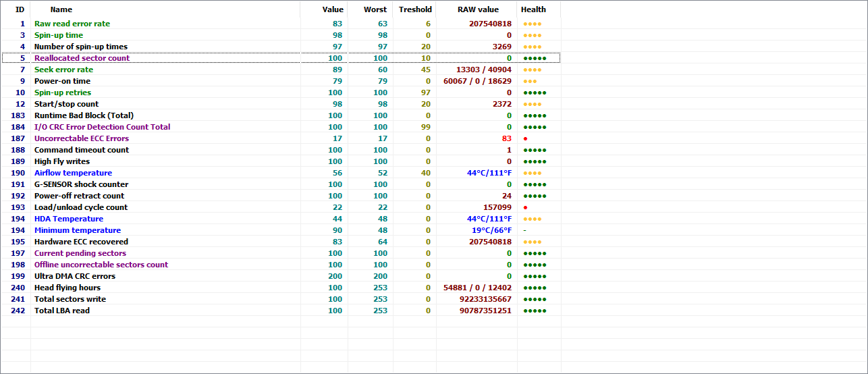Click the red health dot for Load/unload cycle count
Screen dimensions: 868x374
point(525,207)
